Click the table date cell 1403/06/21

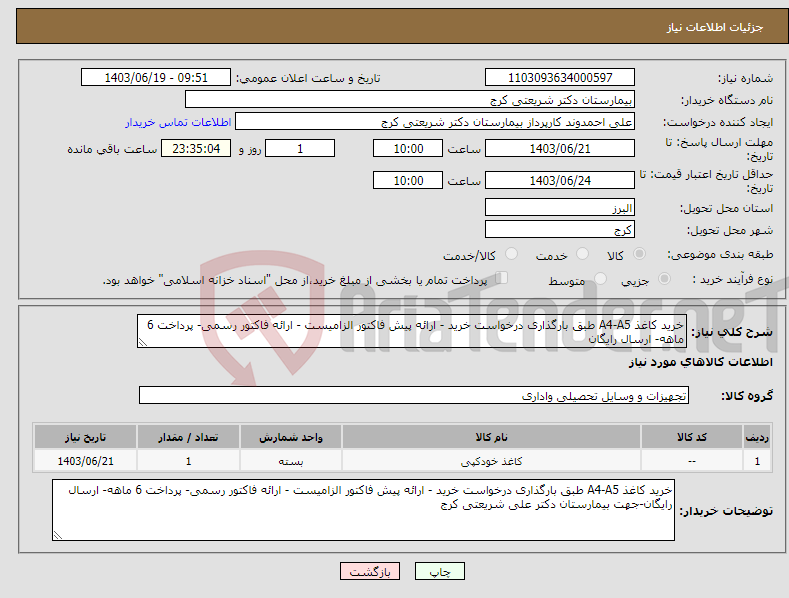86,461
